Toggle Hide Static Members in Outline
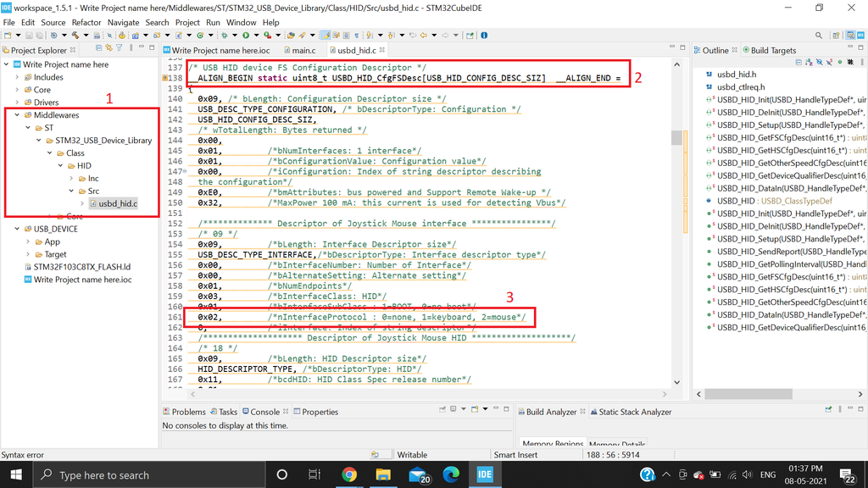This screenshot has width=868, height=488. (x=829, y=62)
